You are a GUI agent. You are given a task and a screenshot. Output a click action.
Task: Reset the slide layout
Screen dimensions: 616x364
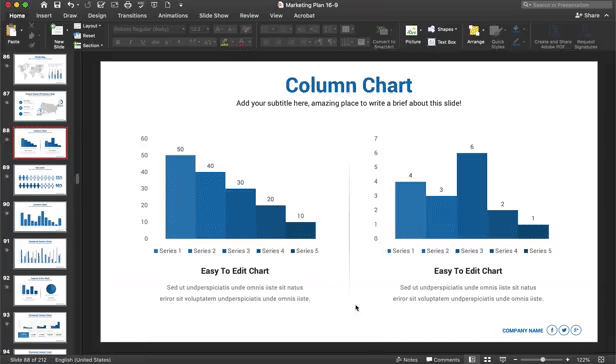click(85, 36)
